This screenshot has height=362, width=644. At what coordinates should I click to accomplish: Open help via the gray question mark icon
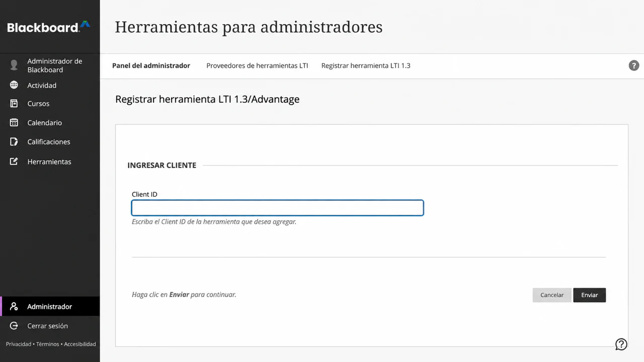point(634,65)
